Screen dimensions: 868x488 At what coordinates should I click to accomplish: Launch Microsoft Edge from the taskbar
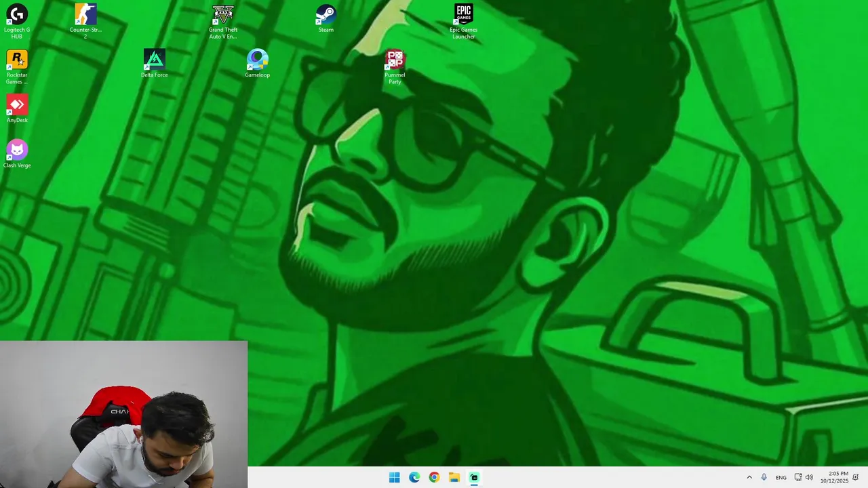[414, 478]
